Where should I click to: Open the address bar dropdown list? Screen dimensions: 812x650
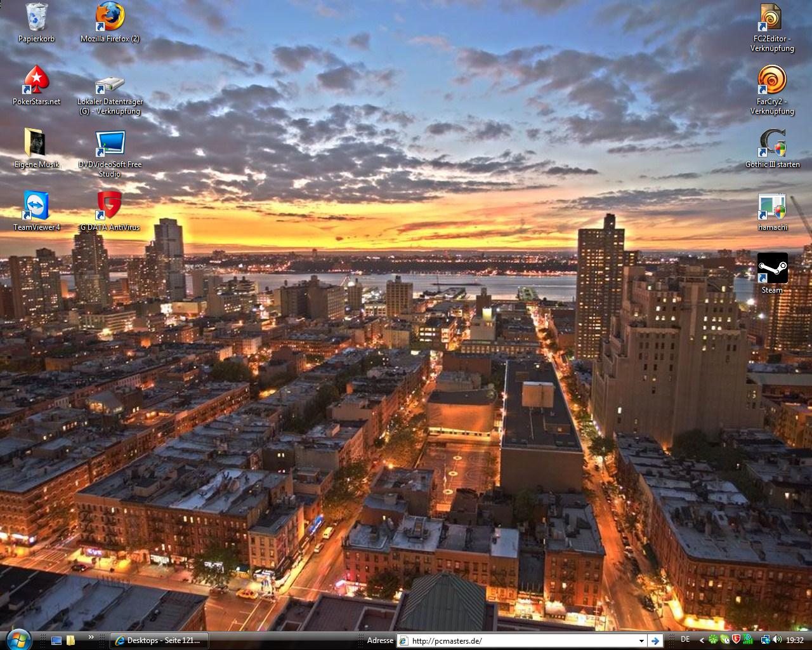point(641,641)
